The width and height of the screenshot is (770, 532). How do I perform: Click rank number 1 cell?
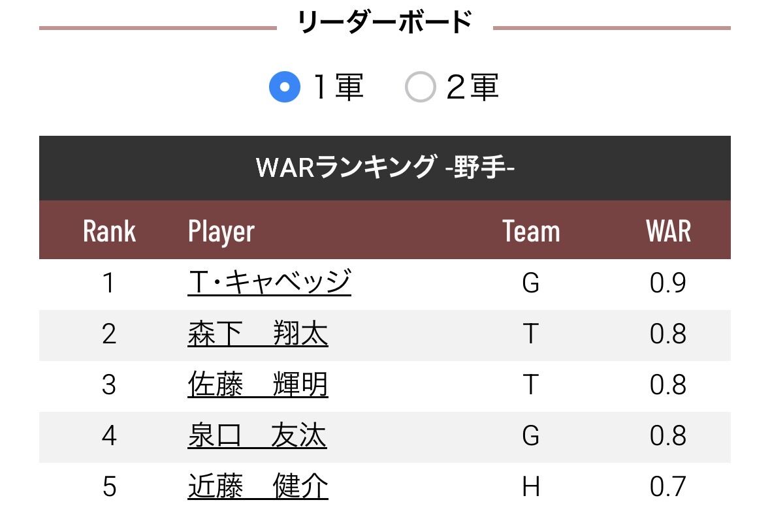(x=109, y=283)
